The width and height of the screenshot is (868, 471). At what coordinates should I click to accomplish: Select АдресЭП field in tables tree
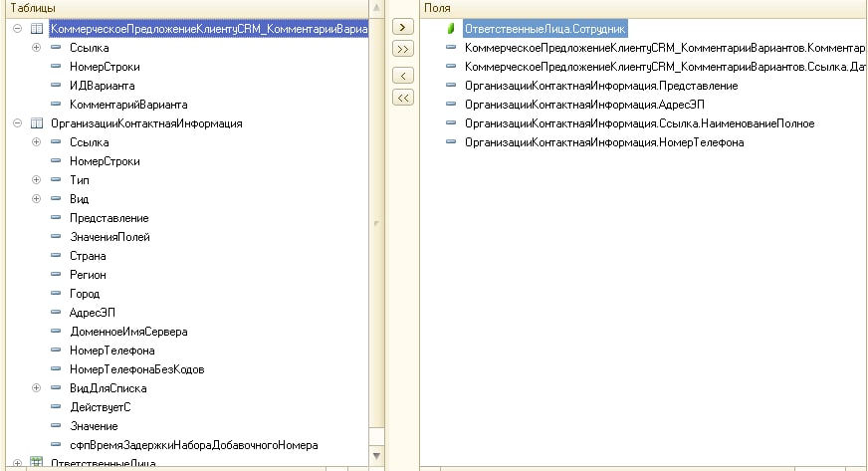(92, 312)
